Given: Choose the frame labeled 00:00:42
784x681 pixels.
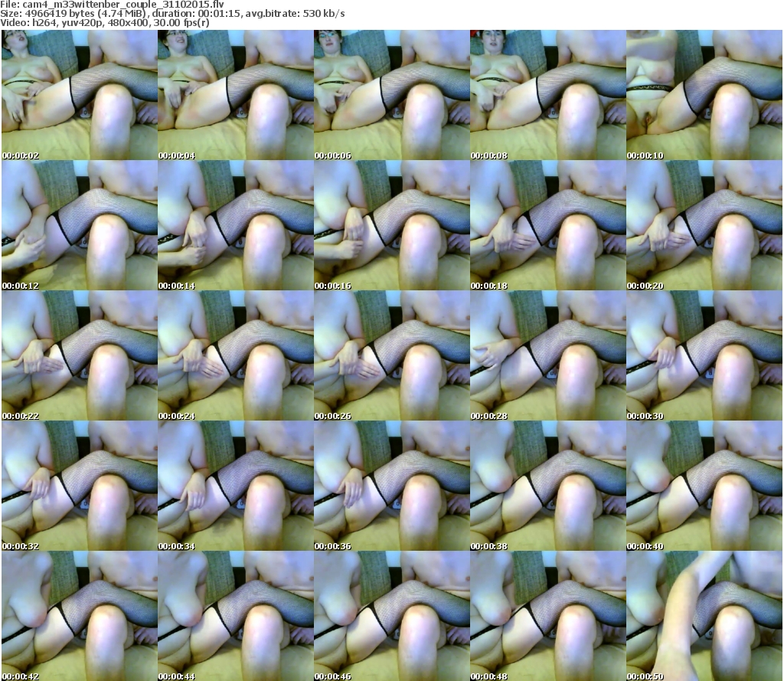Looking at the screenshot, I should 79,616.
